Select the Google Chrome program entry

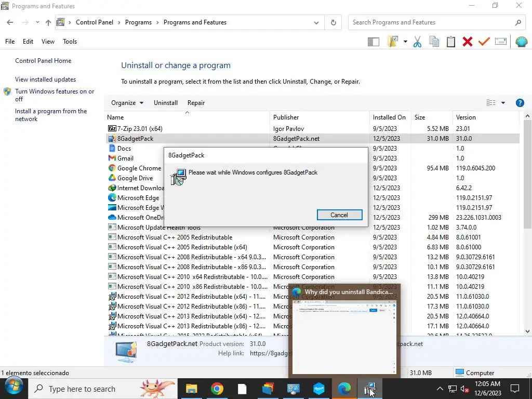pos(139,168)
